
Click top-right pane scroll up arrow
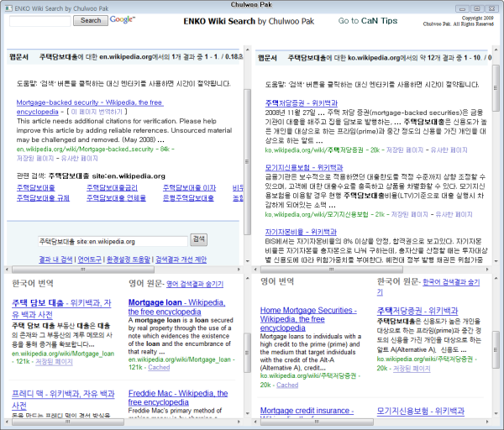496,50
